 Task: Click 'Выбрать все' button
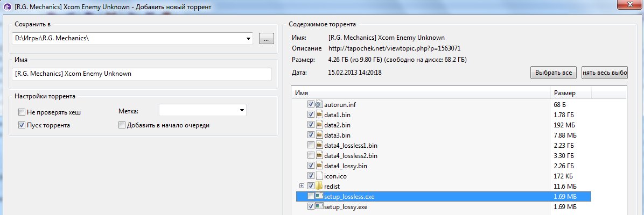click(x=553, y=72)
